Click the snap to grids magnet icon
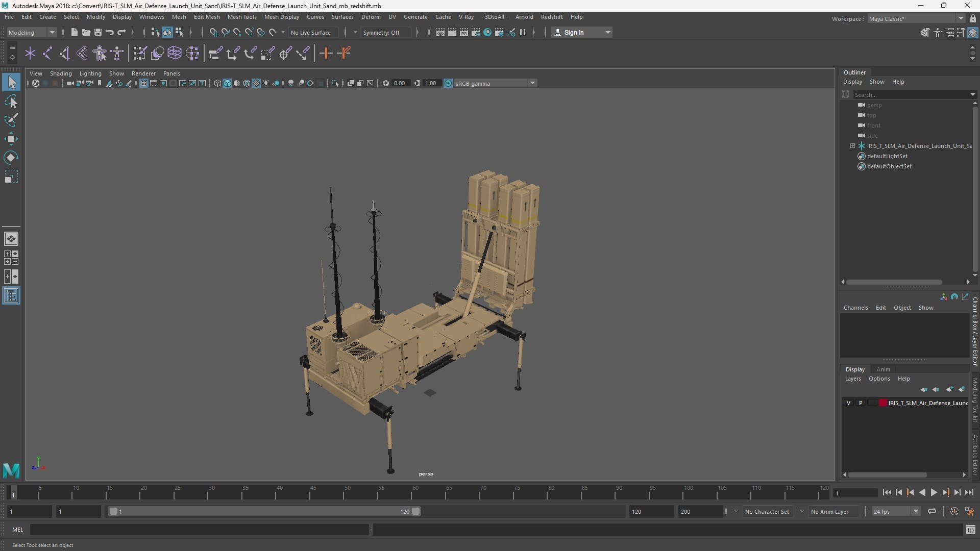The width and height of the screenshot is (980, 551). [x=213, y=32]
